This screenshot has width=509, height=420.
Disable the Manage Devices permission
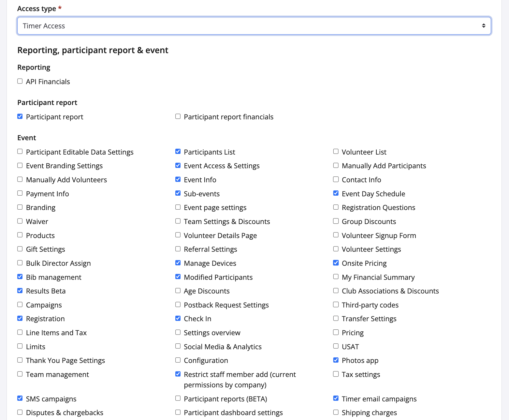coord(178,263)
